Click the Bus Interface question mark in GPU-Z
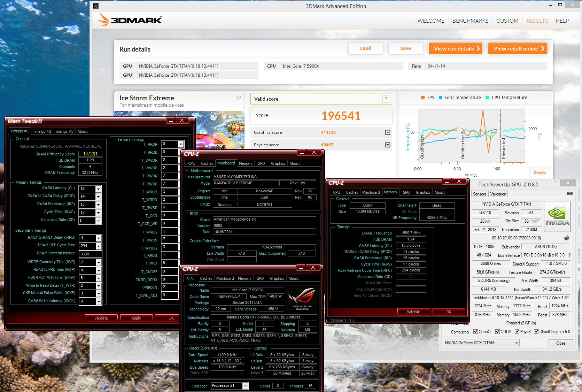 569,255
